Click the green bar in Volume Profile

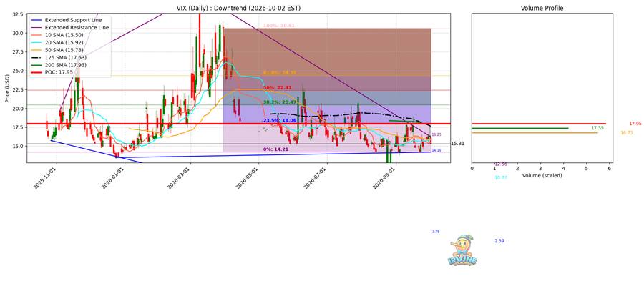520,129
